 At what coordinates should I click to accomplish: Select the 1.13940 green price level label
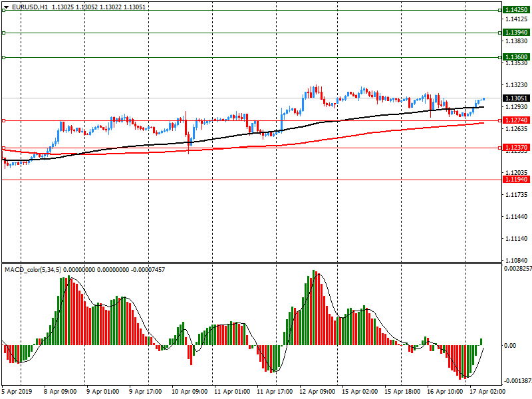[517, 33]
